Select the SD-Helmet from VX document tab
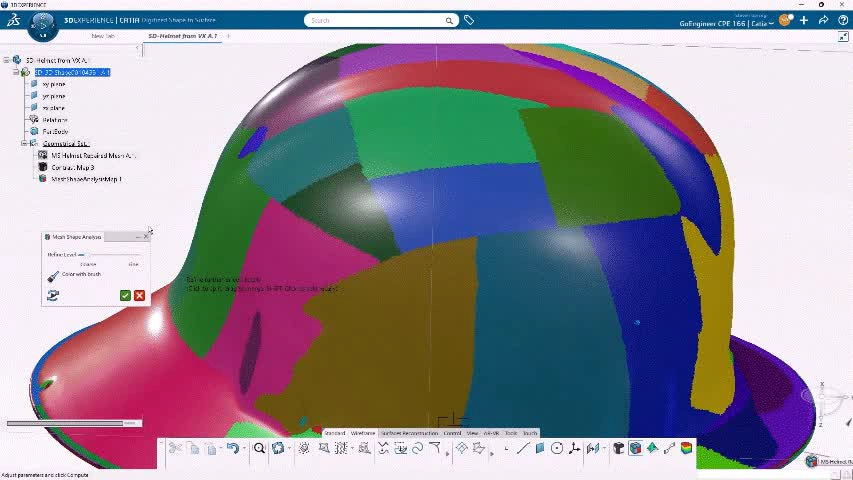Image resolution: width=853 pixels, height=480 pixels. (x=183, y=36)
